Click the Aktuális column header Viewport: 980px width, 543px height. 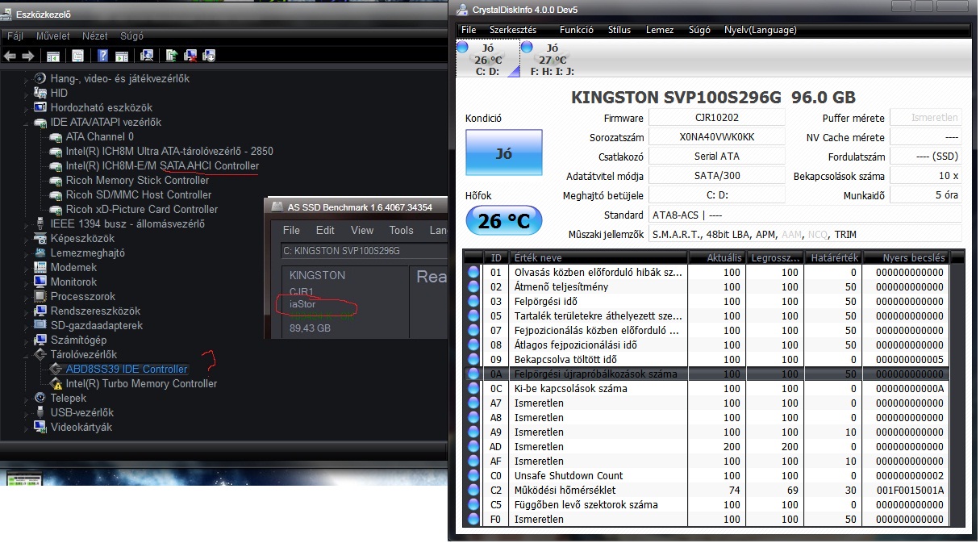pos(716,257)
